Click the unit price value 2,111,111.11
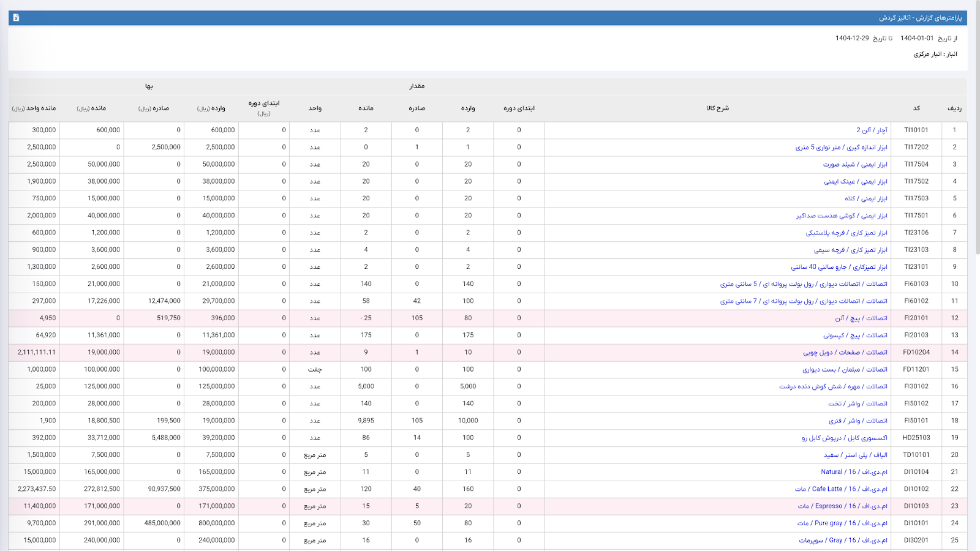Viewport: 980px width, 551px height. [x=37, y=353]
